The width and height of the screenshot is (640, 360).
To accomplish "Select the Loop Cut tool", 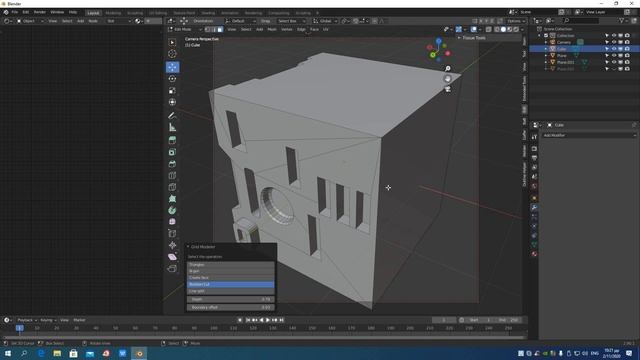I will [172, 176].
